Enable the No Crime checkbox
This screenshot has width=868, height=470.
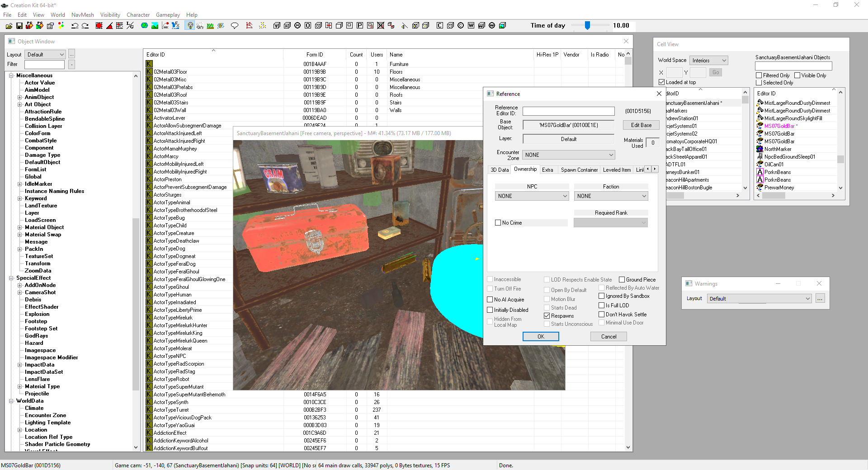pyautogui.click(x=498, y=223)
